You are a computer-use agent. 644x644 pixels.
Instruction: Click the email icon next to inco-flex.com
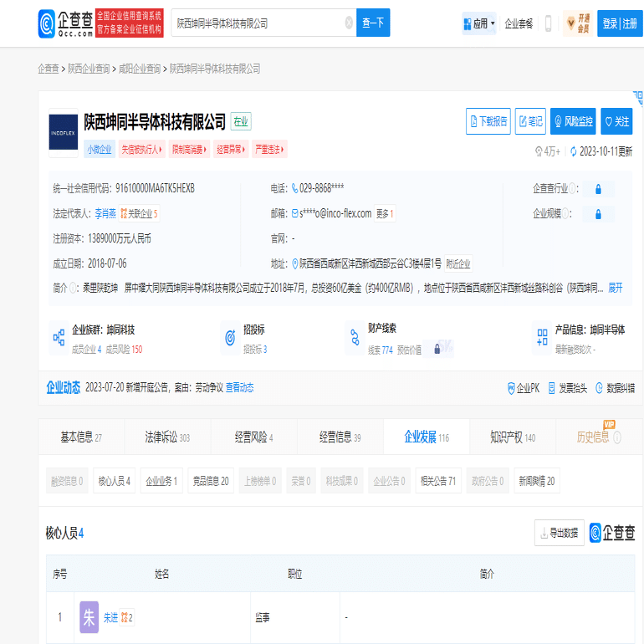[295, 213]
